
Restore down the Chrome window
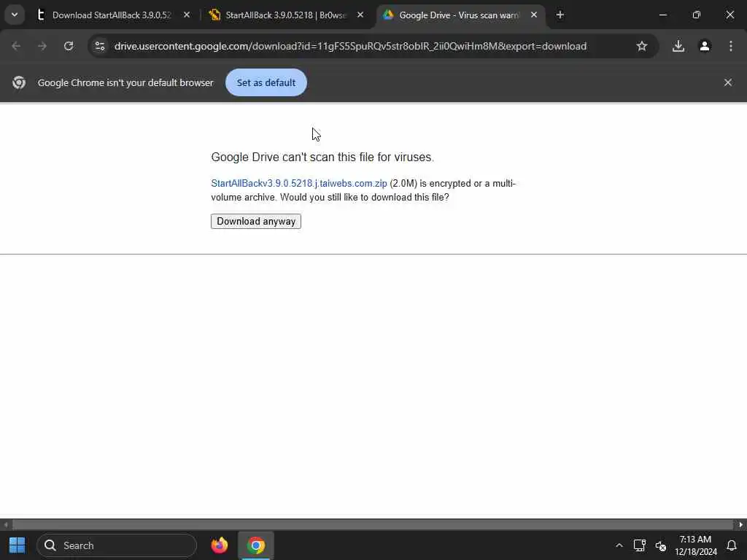click(696, 15)
